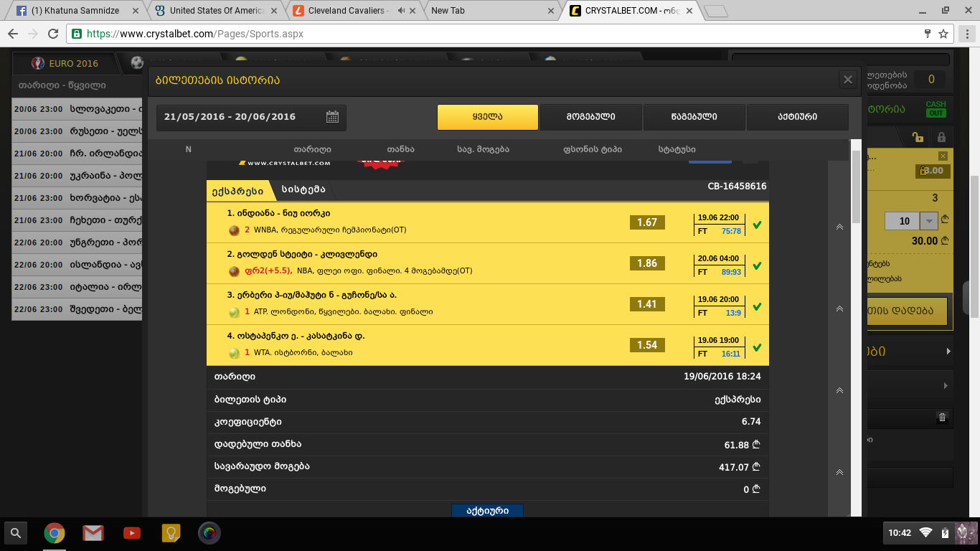
Task: Open YouTube from the shelf
Action: [132, 533]
